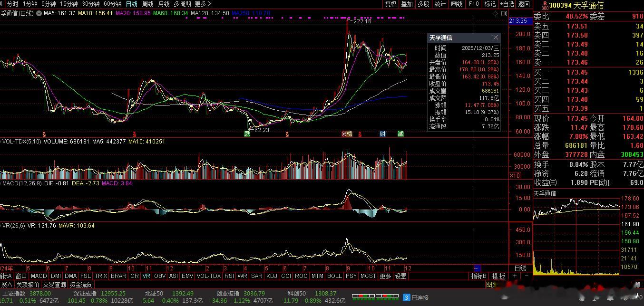
Task: Open the 多周期 multi-period view
Action: click(182, 4)
